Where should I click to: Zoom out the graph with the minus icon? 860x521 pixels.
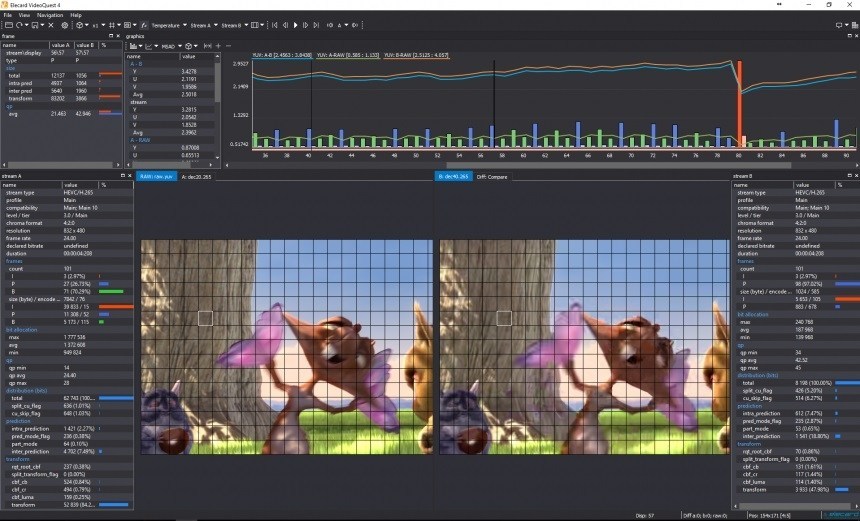[x=228, y=46]
